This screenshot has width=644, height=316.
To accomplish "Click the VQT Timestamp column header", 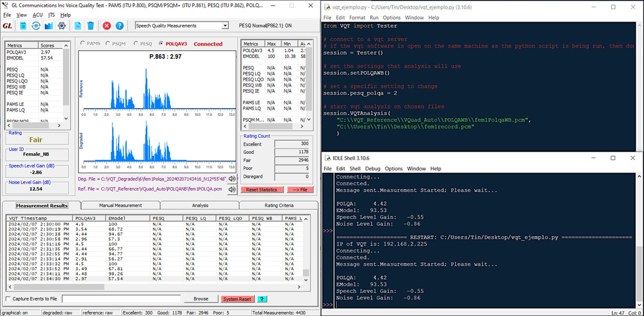I will tap(40, 218).
